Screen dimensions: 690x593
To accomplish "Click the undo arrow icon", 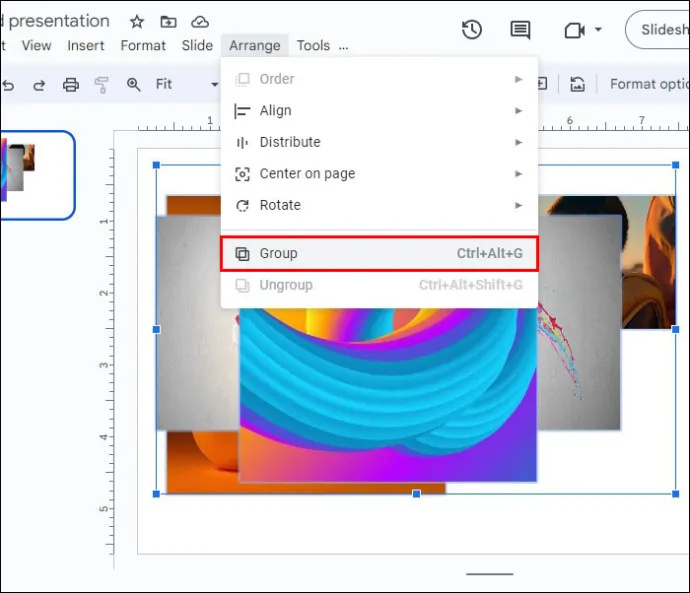I will pos(8,85).
